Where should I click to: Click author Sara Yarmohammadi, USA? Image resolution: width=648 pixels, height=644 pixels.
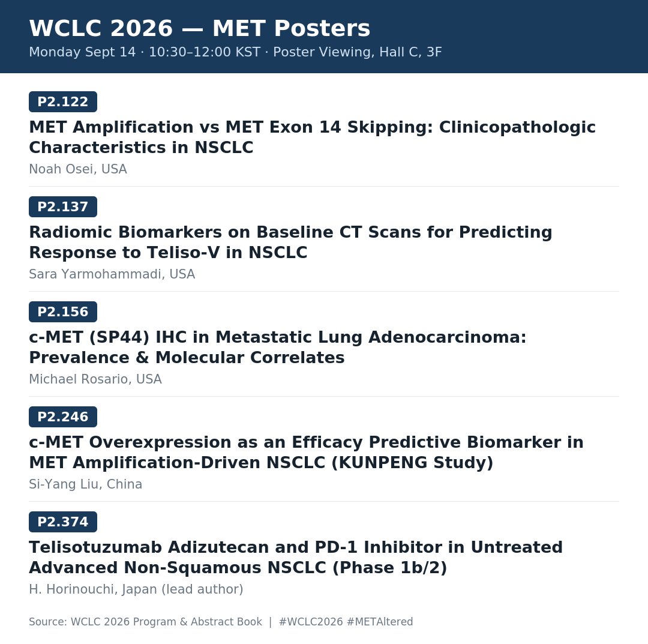click(112, 274)
